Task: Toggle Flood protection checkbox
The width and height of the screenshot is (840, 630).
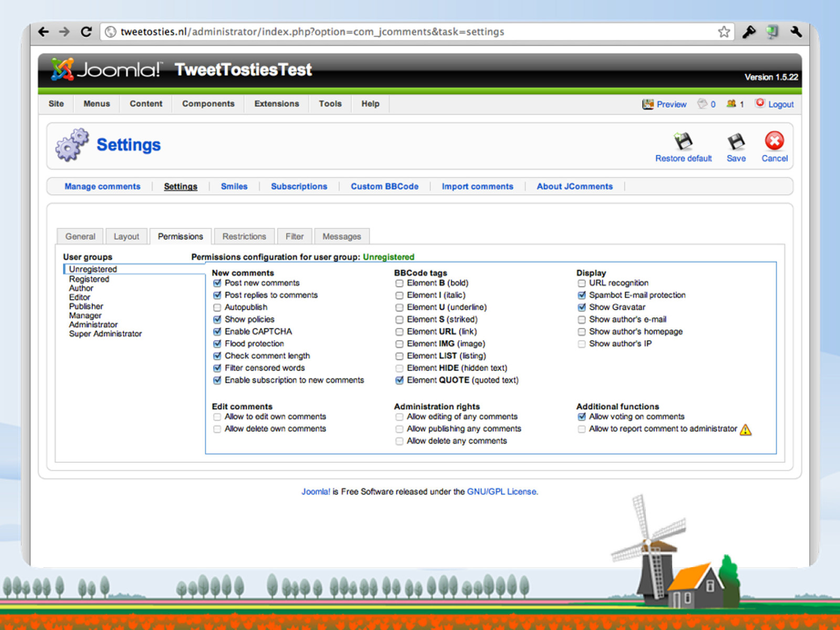Action: [217, 344]
